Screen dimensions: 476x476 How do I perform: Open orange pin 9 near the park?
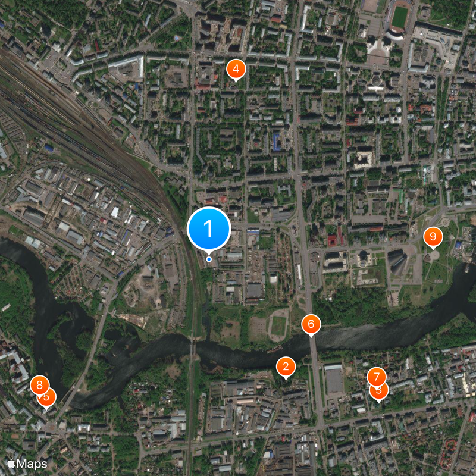click(433, 236)
